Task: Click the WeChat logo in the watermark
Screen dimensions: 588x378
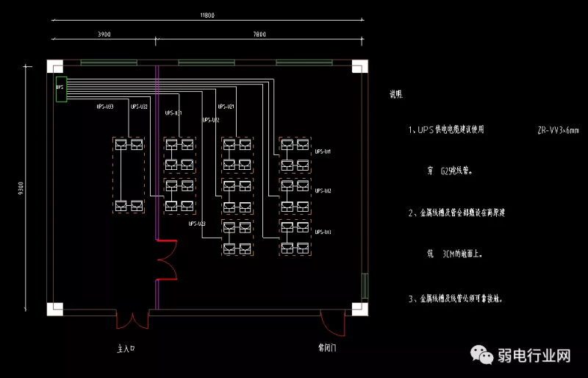Action: click(486, 355)
